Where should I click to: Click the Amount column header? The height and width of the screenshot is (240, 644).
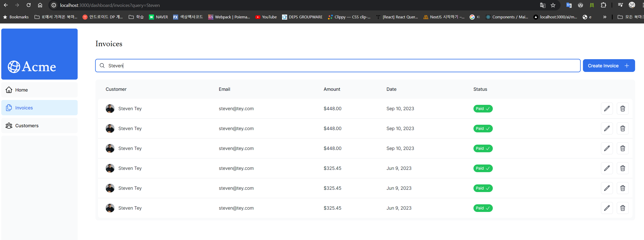[332, 89]
